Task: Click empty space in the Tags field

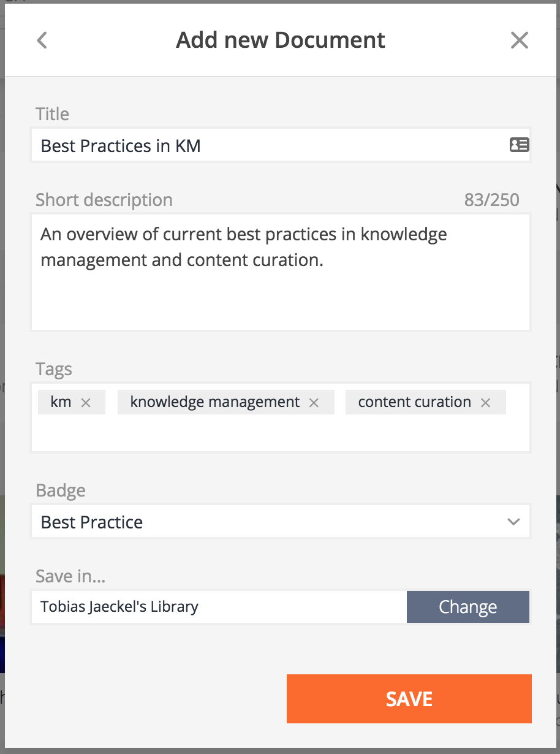Action: (x=280, y=435)
